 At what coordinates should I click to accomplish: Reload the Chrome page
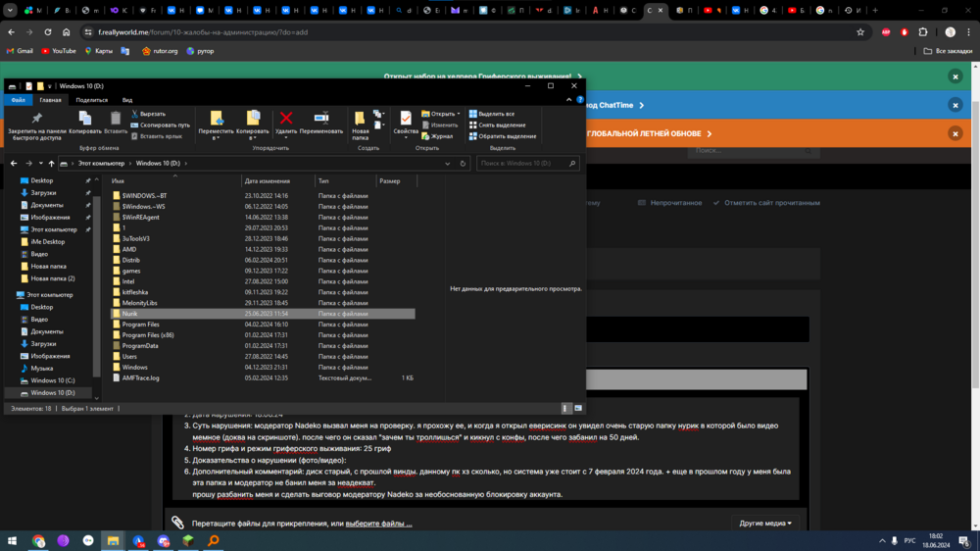pyautogui.click(x=47, y=32)
